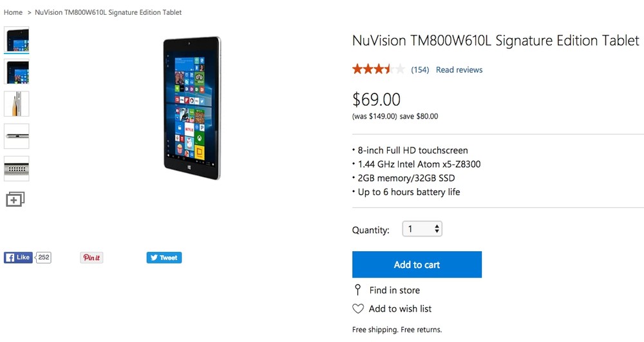This screenshot has width=644, height=342.
Task: Click the Add to cart button
Action: click(417, 265)
